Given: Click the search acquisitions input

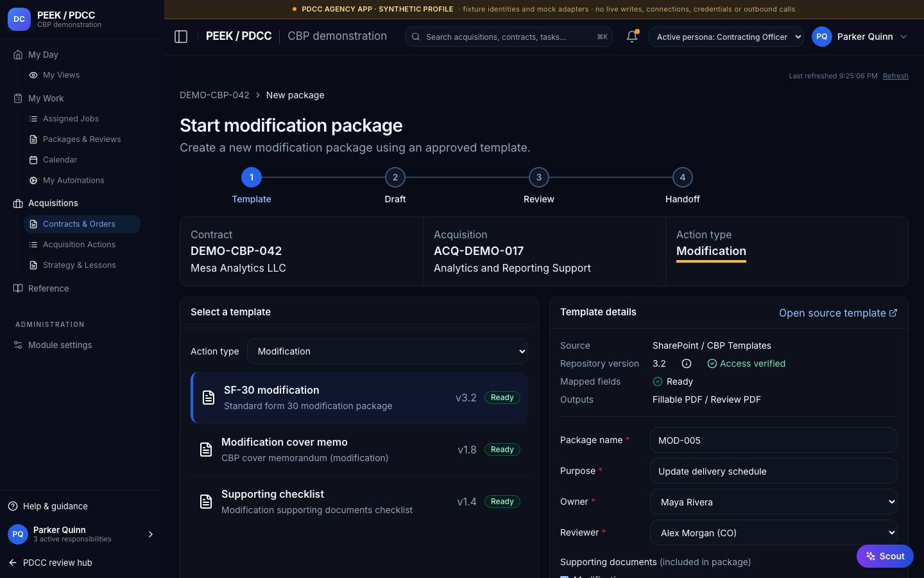Looking at the screenshot, I should (509, 37).
